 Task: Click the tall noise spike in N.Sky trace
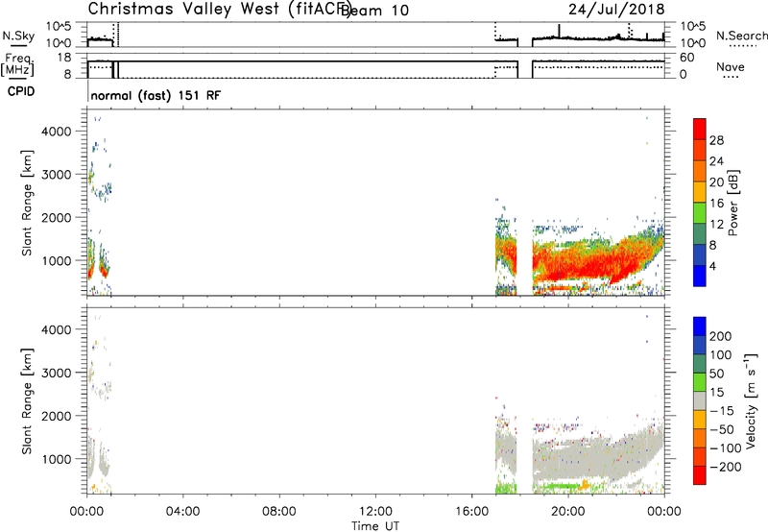click(559, 31)
